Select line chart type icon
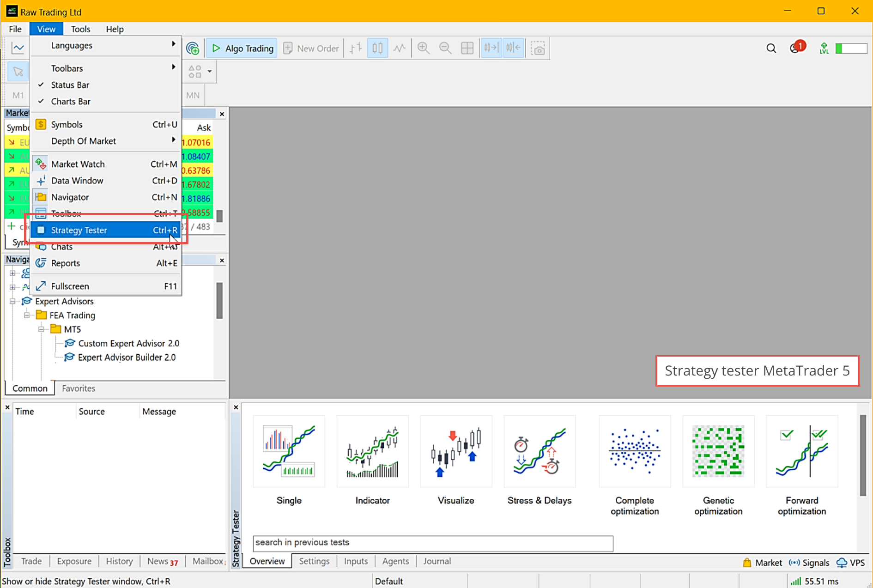 point(399,48)
